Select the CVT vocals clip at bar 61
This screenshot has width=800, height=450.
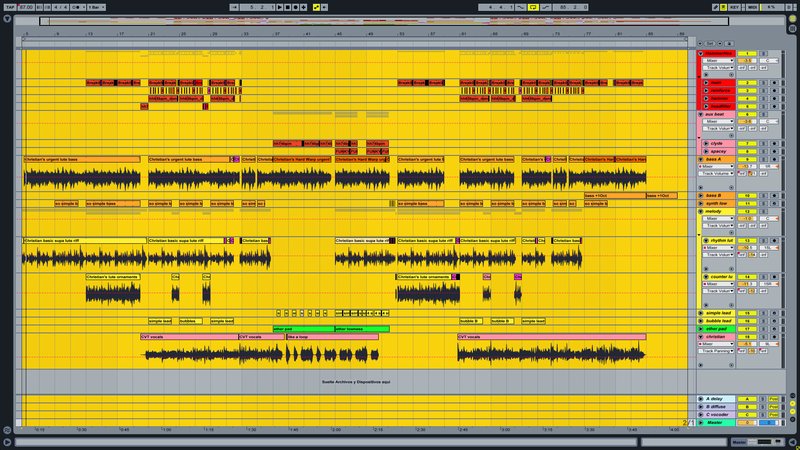coord(552,337)
